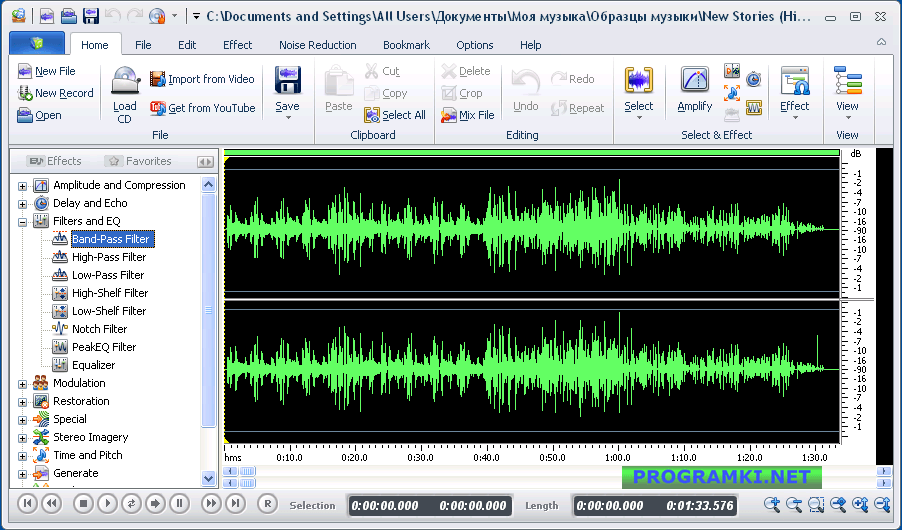The image size is (902, 530).
Task: Open the Save dropdown arrow
Action: click(x=288, y=118)
